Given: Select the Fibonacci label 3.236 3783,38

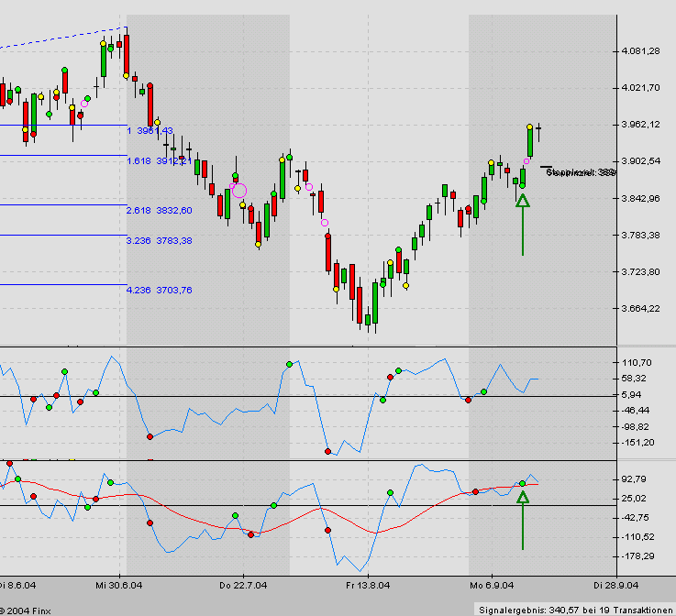Looking at the screenshot, I should (159, 241).
